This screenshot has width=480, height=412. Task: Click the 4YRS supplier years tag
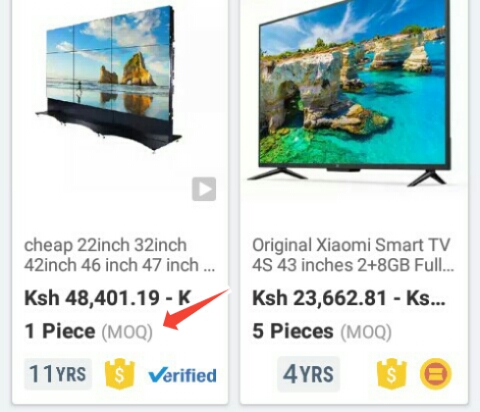point(308,374)
